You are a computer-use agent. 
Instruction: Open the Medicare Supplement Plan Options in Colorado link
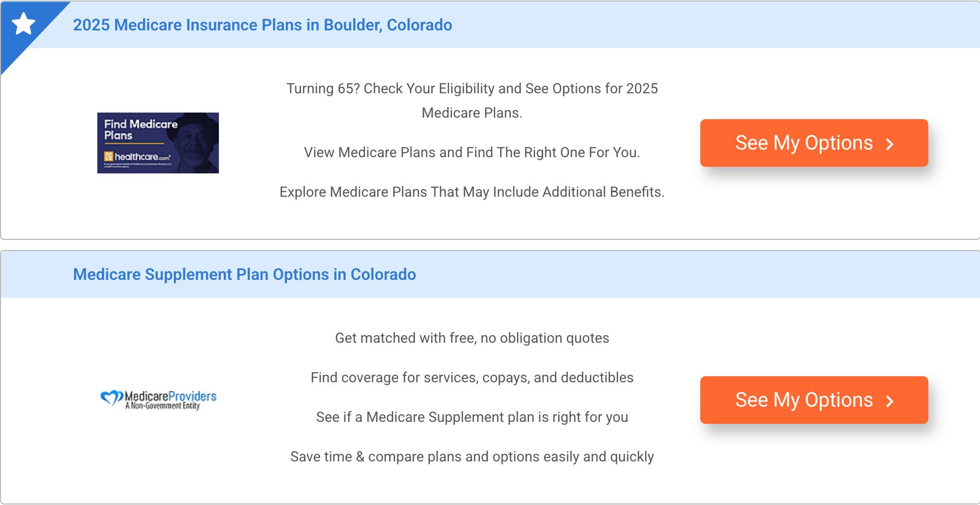pyautogui.click(x=244, y=274)
